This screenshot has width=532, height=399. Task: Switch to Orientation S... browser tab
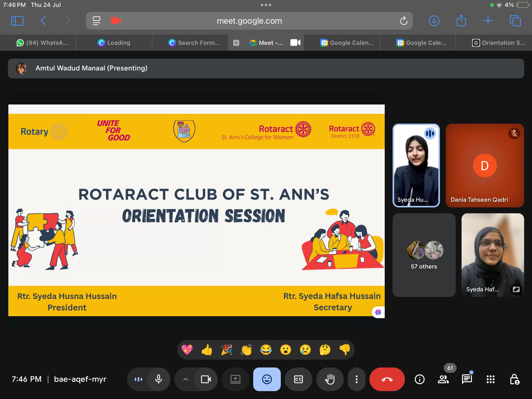coord(499,43)
